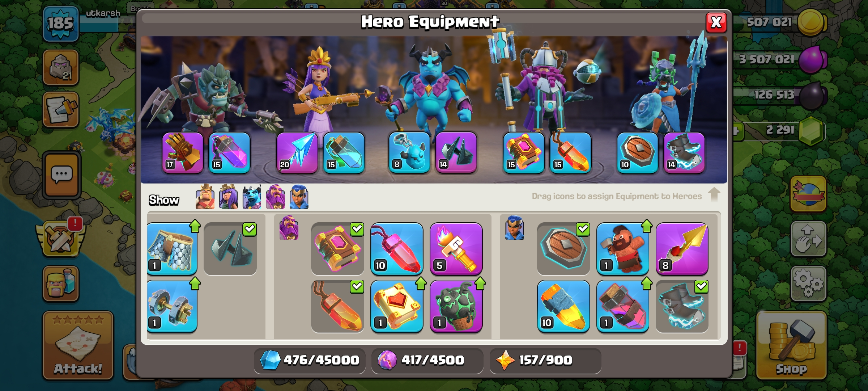
Task: Select the level 8 Rocket Spear equipment
Action: click(x=682, y=249)
